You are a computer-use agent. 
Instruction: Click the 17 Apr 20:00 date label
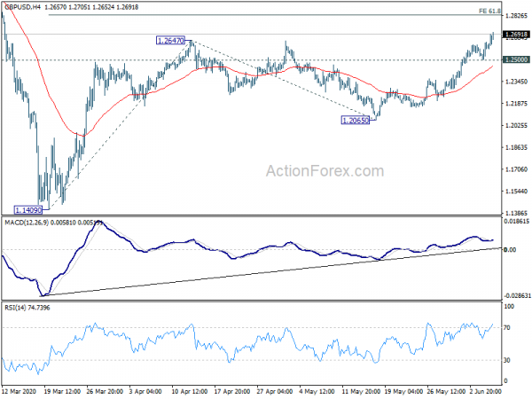(232, 391)
